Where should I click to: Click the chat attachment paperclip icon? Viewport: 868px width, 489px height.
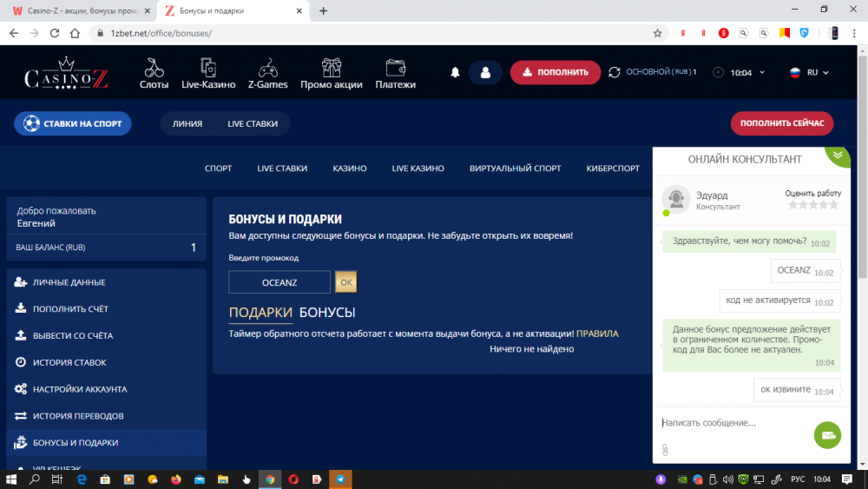(665, 449)
